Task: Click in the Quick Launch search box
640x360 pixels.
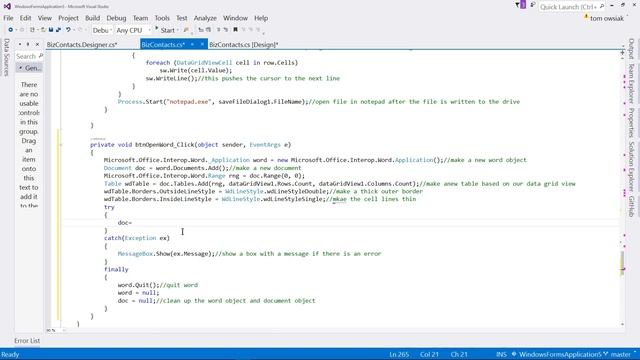Action: point(571,7)
